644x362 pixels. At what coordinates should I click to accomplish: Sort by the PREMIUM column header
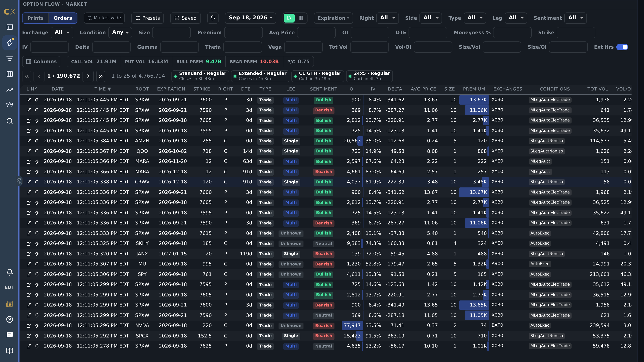pos(474,89)
